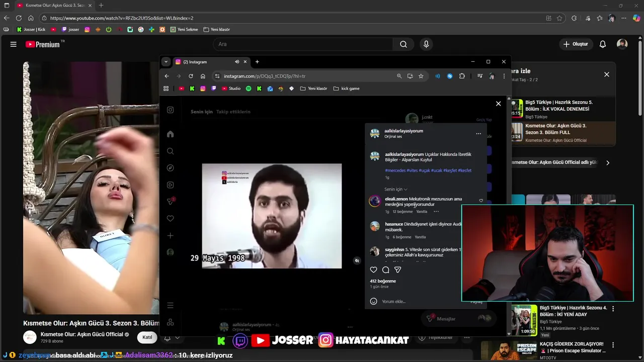Reply to hasanuce's comment via Yanıtla

420,237
